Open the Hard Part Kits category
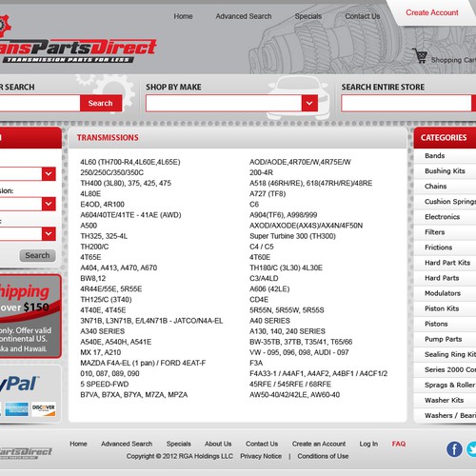This screenshot has width=476, height=476. tap(447, 263)
